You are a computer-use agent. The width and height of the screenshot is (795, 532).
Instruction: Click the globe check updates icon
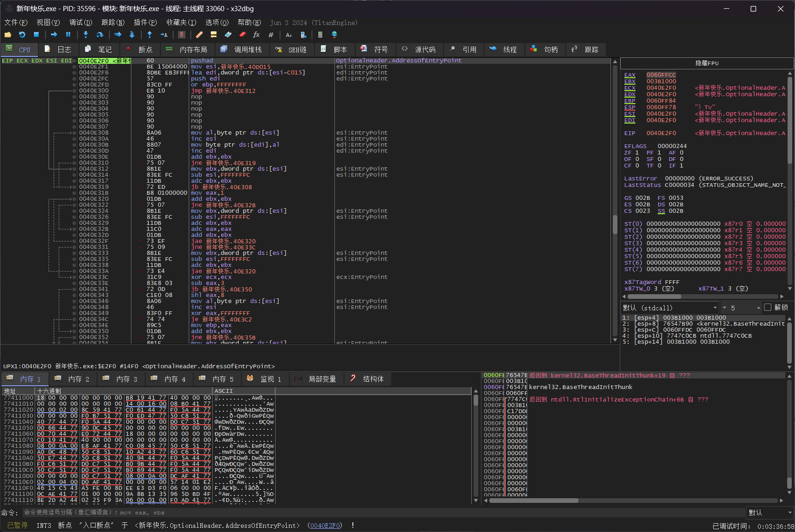[x=334, y=35]
